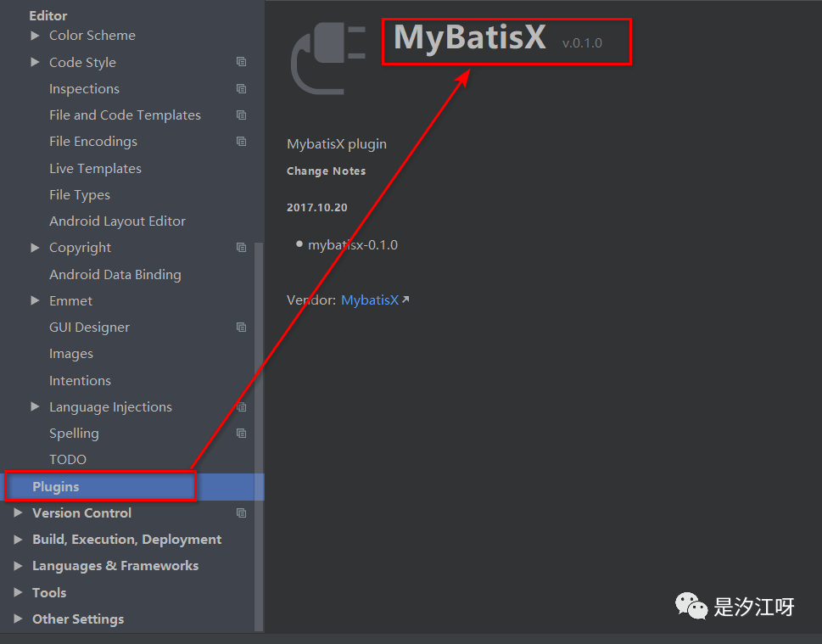Open the File Encodings settings
Viewport: 822px width, 644px height.
(93, 142)
